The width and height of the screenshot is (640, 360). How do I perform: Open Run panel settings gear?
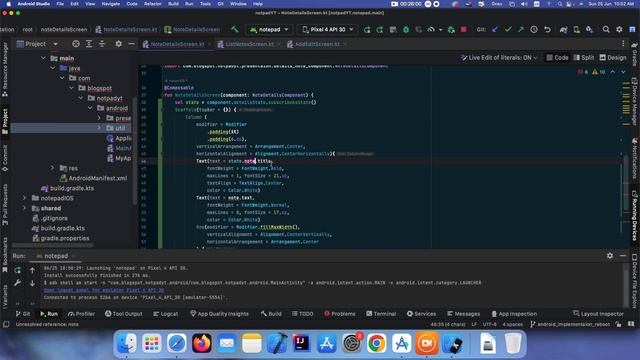[x=610, y=256]
